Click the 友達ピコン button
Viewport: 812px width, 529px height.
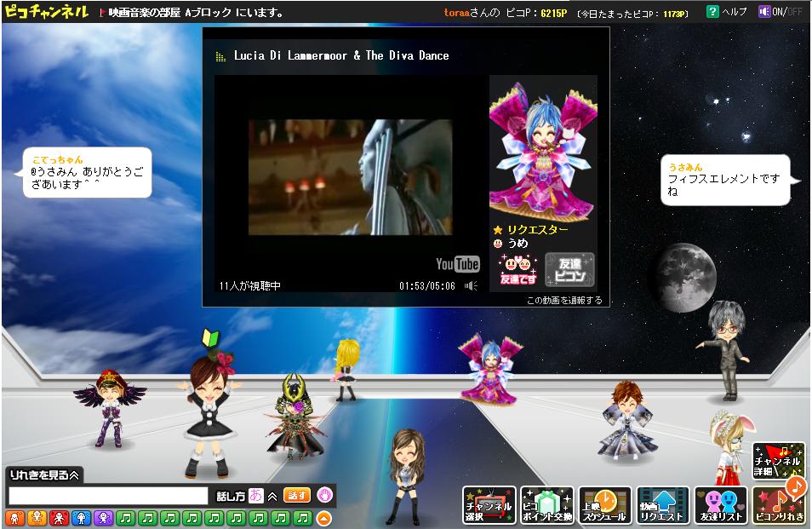[x=569, y=269]
